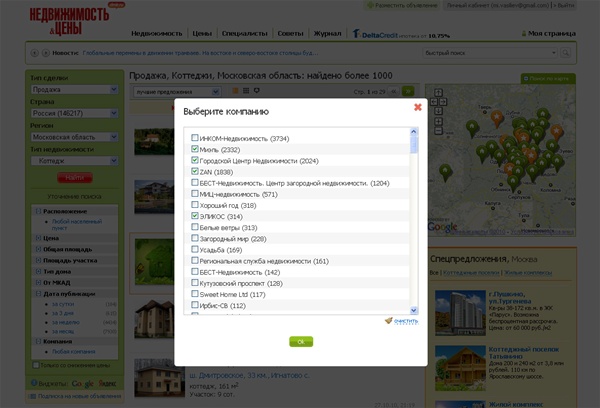600x408 pixels.
Task: Collapse the Компания filter section
Action: [x=38, y=341]
